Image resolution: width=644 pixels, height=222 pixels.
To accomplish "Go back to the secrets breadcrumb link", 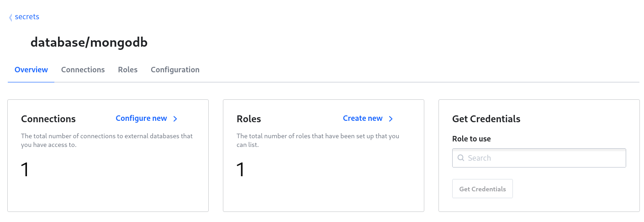I will pyautogui.click(x=27, y=17).
